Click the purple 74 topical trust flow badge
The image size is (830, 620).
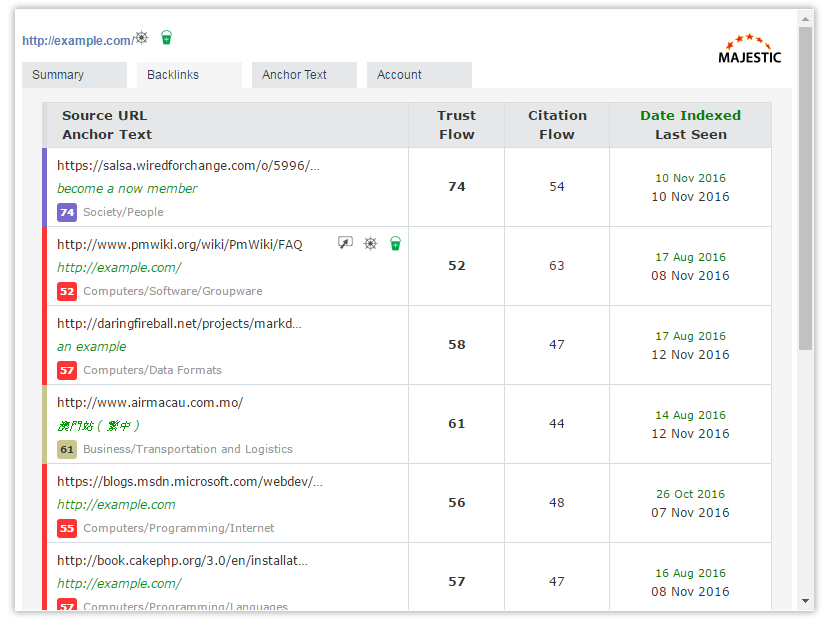[x=67, y=212]
